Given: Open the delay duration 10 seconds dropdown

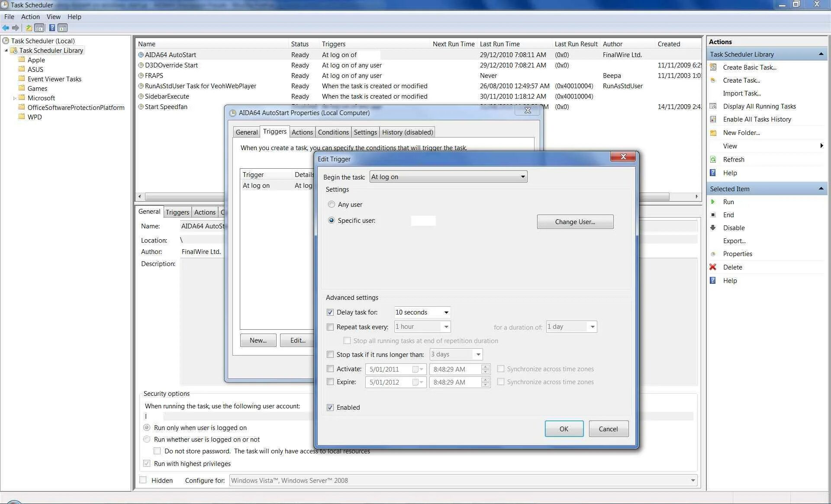Looking at the screenshot, I should click(x=446, y=312).
